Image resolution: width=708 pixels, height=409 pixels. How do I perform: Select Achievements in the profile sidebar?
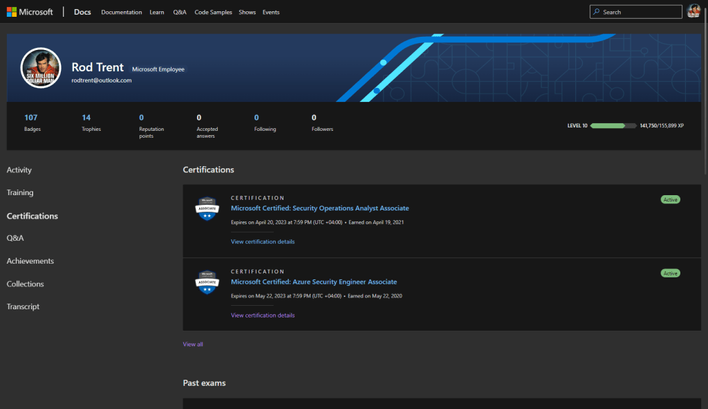coord(30,261)
